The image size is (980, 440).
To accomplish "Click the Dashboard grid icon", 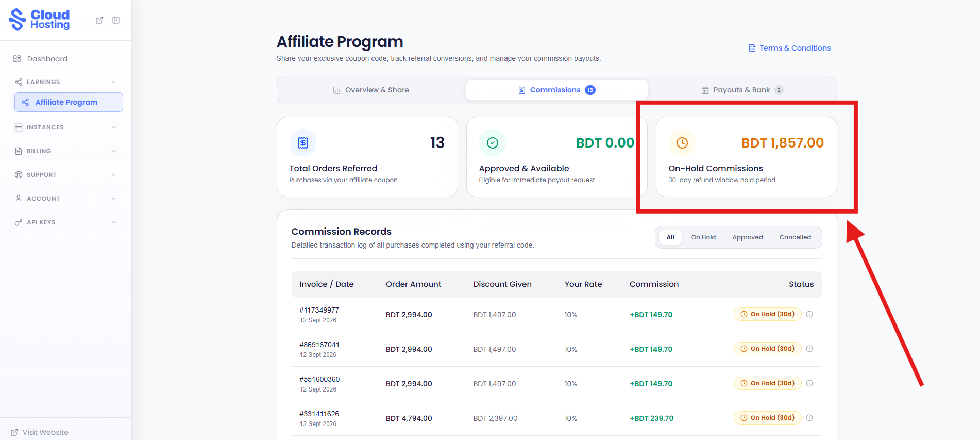I will pyautogui.click(x=17, y=59).
